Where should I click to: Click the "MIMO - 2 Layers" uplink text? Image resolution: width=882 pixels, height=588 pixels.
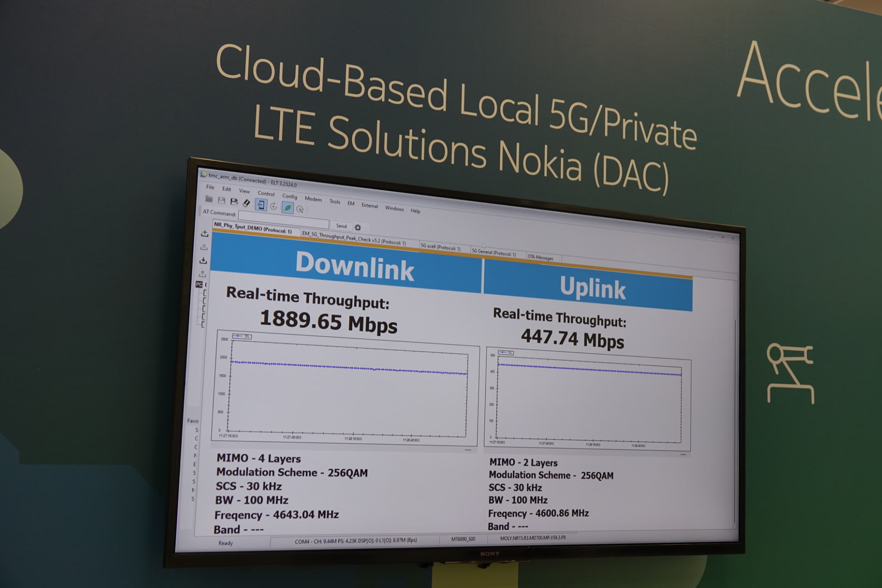tap(523, 462)
